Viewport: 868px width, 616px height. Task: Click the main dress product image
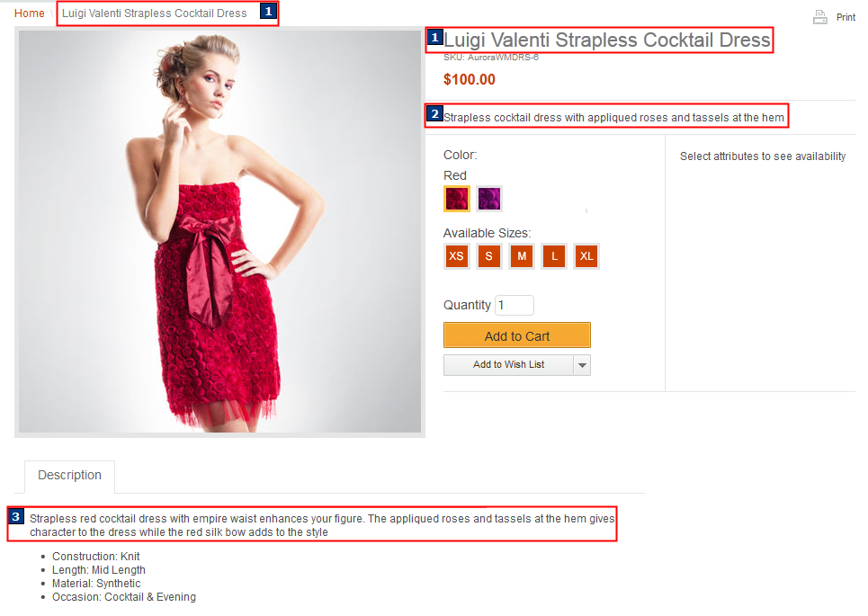[x=219, y=232]
